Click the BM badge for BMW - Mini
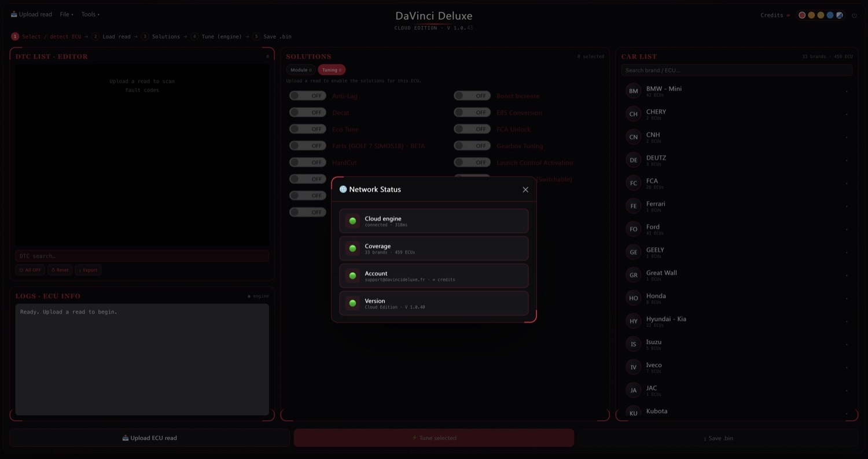 pos(634,91)
